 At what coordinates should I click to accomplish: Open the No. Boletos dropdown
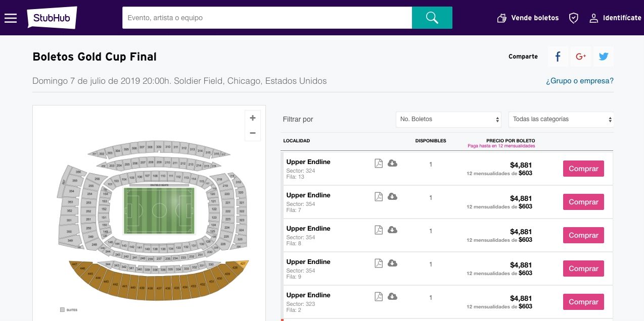click(448, 120)
